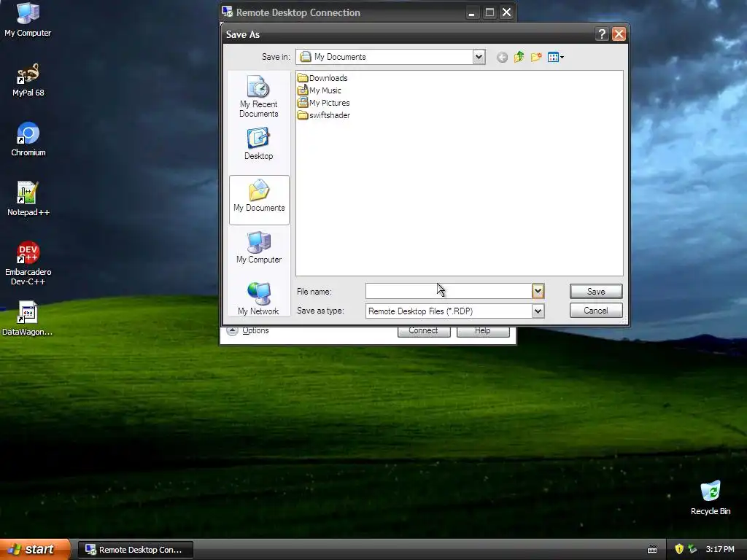Image resolution: width=747 pixels, height=560 pixels.
Task: Minimize the Remote Desktop Connection window
Action: pyautogui.click(x=471, y=13)
